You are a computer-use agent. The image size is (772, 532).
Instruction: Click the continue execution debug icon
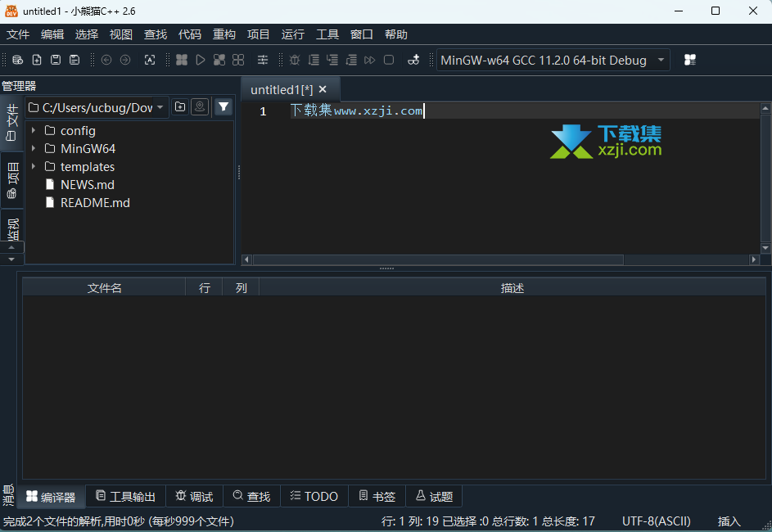coord(370,60)
